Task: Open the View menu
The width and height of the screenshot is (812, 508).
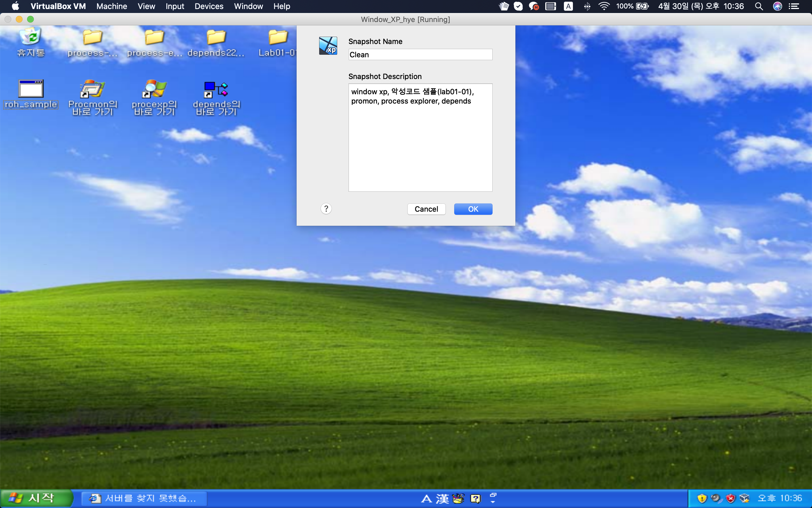Action: pyautogui.click(x=146, y=6)
